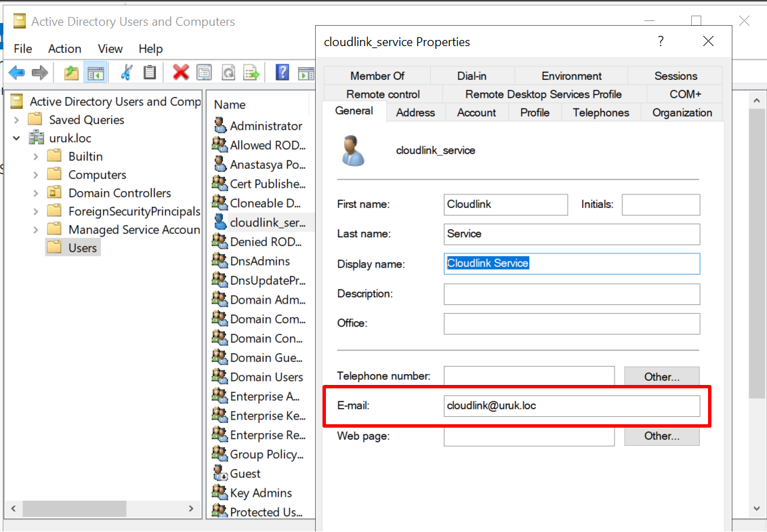Click Other... next to Telephone number

point(662,376)
